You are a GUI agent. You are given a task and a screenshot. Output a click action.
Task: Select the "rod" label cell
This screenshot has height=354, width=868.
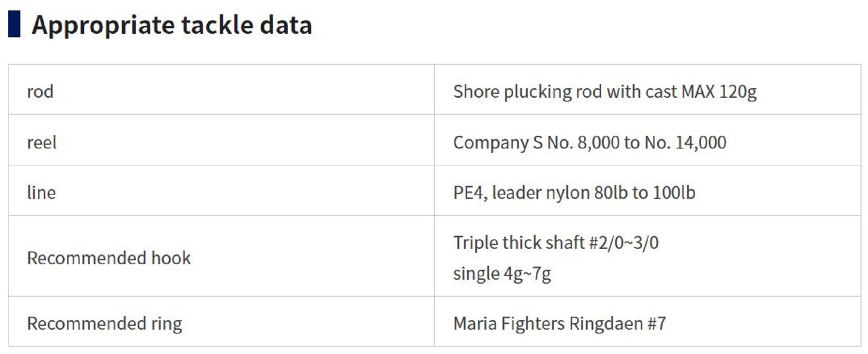pos(40,92)
